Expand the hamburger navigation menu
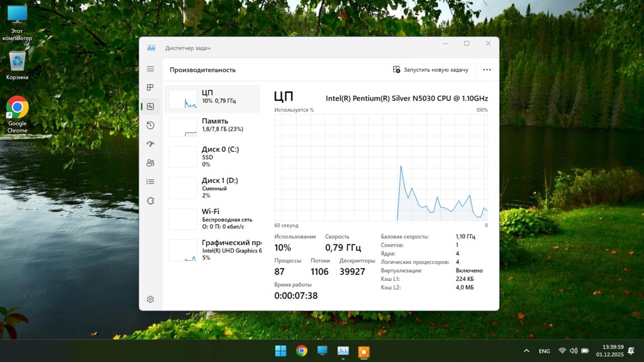This screenshot has width=644, height=362. (x=150, y=69)
